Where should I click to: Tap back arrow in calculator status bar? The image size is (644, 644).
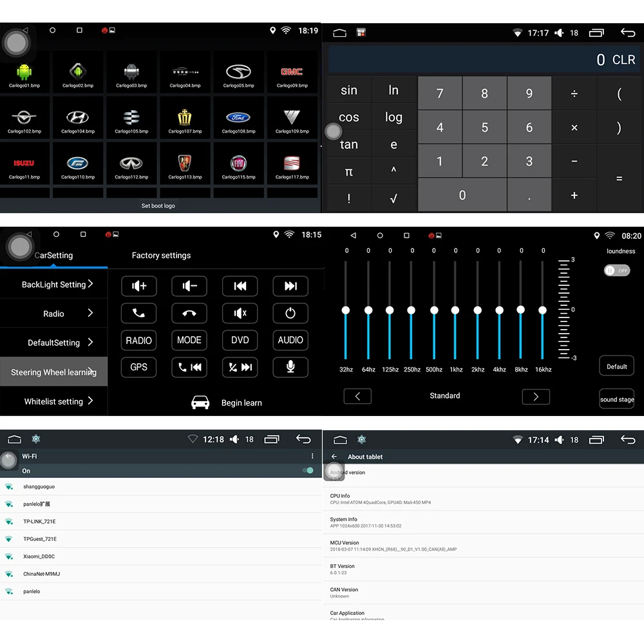tap(627, 32)
